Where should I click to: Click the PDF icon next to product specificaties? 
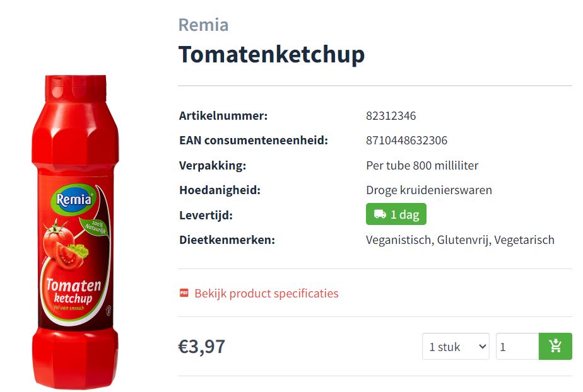(184, 293)
